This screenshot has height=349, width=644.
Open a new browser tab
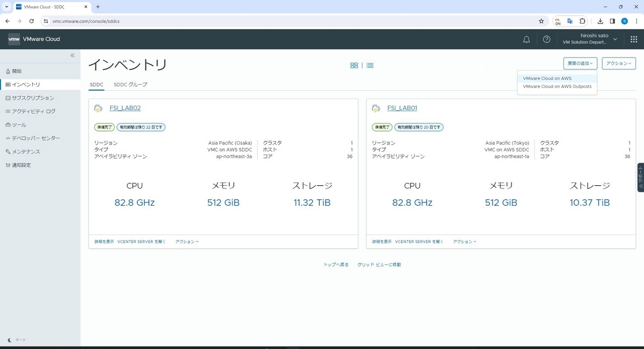coord(98,6)
